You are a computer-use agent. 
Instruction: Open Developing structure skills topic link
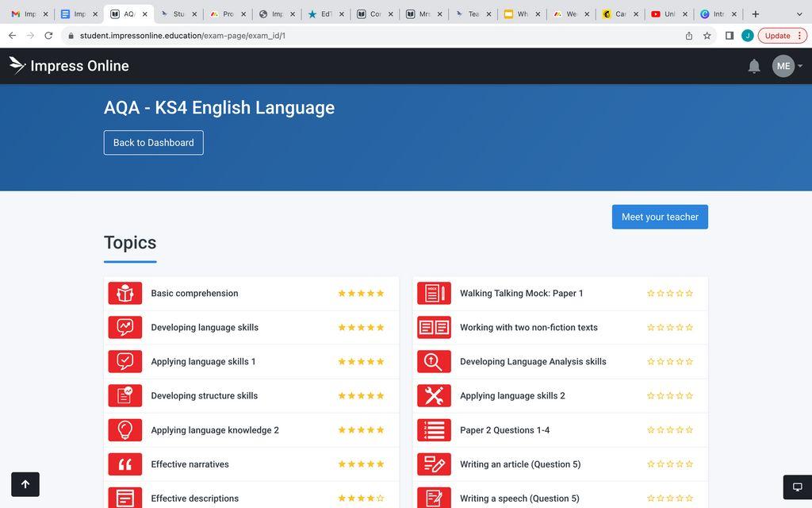205,396
